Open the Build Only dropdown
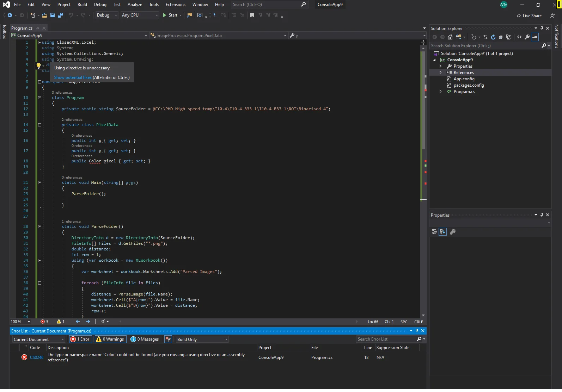The width and height of the screenshot is (562, 392). point(202,339)
